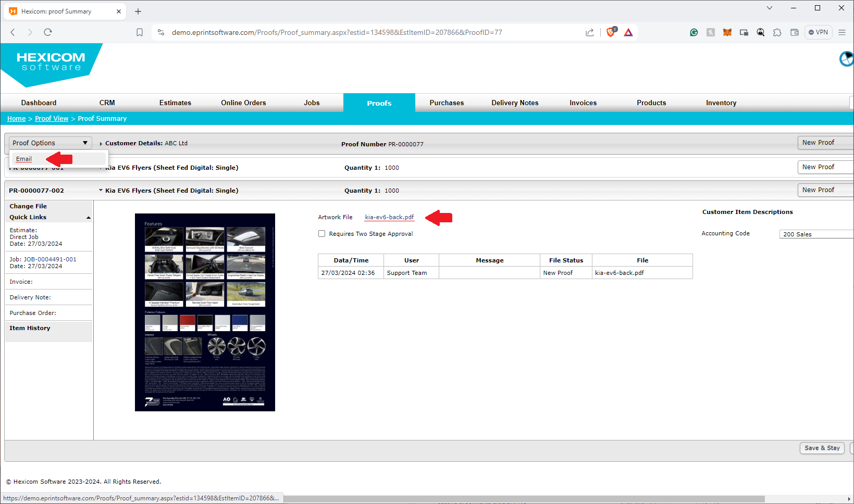This screenshot has width=854, height=504.
Task: Click New Proof in customer details row
Action: click(825, 143)
